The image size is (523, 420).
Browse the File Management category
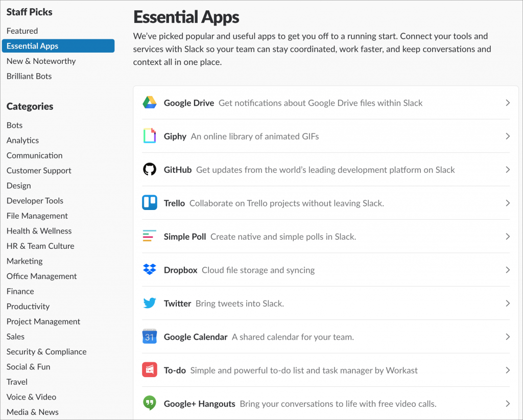pos(37,216)
